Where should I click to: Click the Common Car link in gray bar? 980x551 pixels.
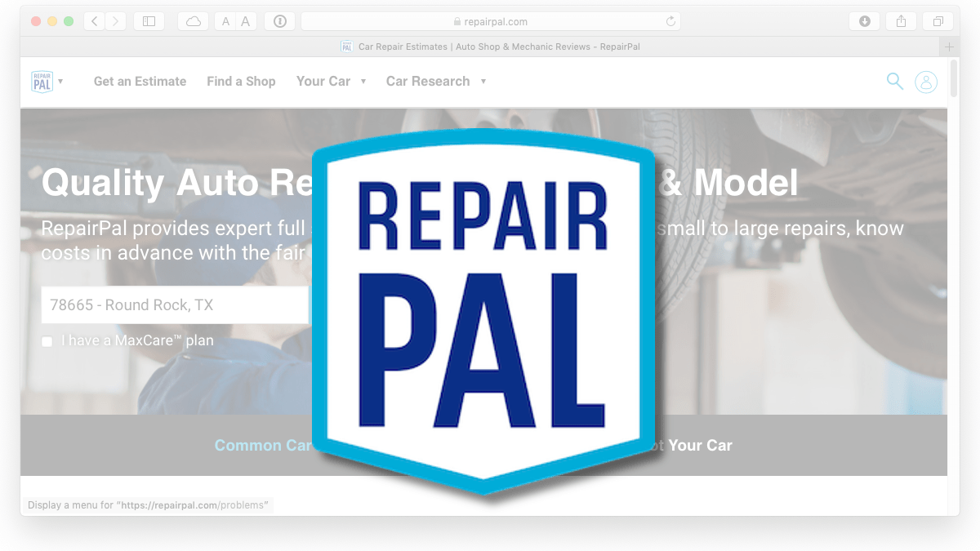tap(263, 446)
